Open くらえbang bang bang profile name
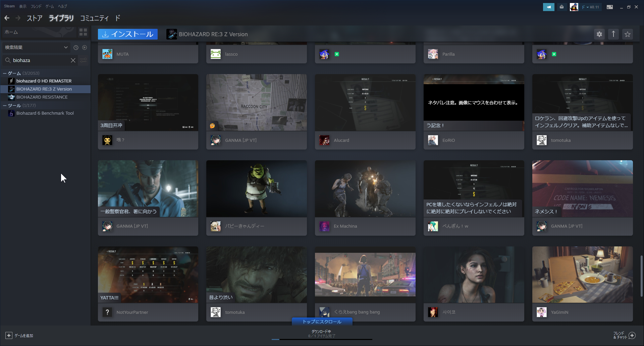Image resolution: width=644 pixels, height=346 pixels. tap(357, 312)
